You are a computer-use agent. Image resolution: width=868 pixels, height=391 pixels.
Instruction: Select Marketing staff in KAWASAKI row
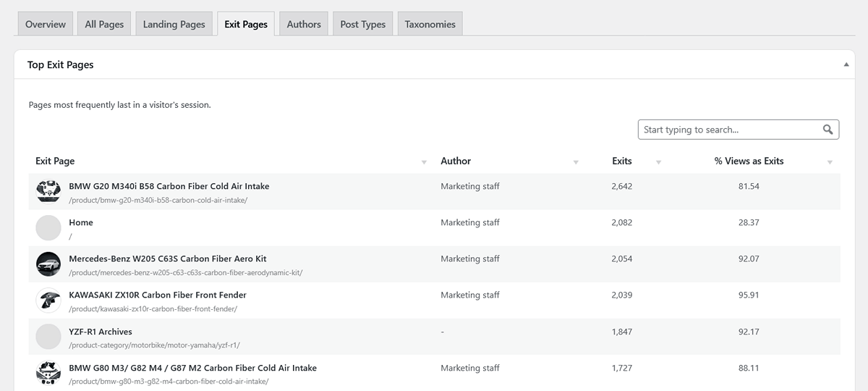(470, 295)
